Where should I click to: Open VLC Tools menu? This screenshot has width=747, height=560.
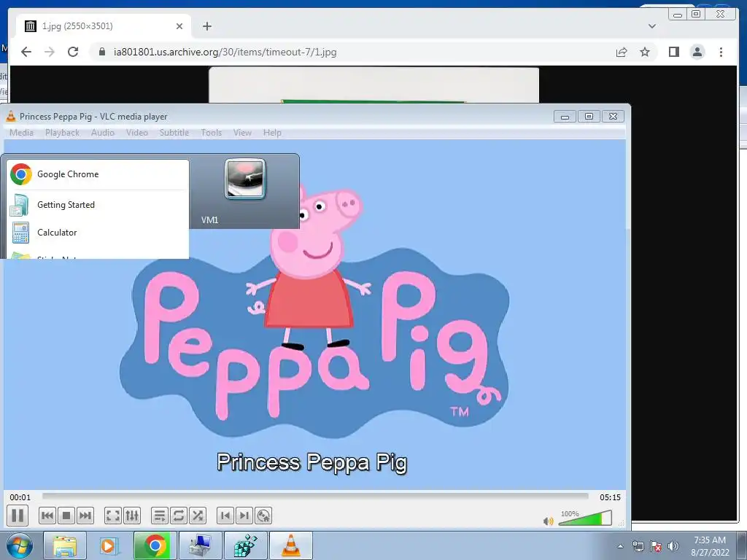(x=211, y=133)
